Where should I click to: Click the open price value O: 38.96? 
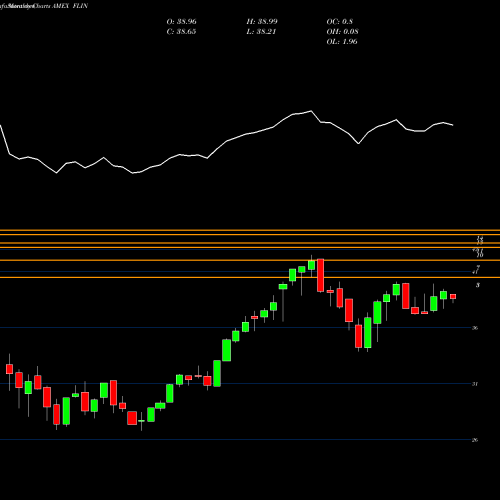coord(181,22)
